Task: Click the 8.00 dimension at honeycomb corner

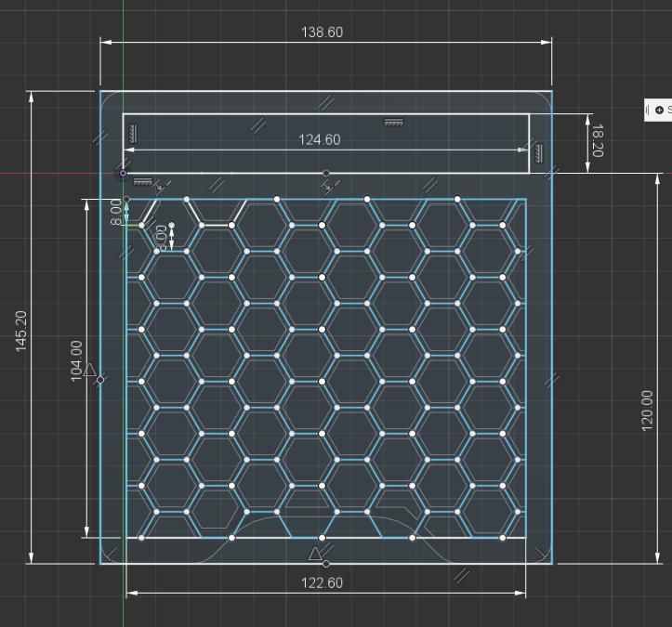Action: (115, 212)
